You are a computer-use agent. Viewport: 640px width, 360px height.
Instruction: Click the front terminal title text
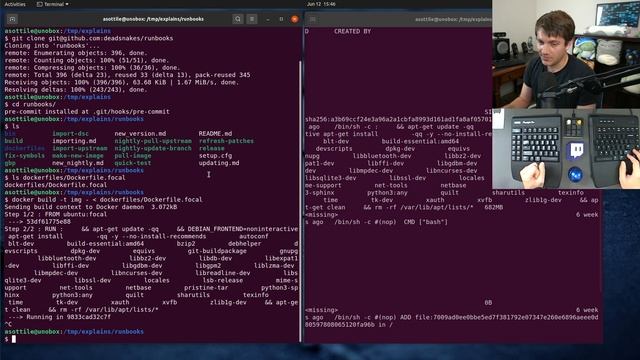tap(153, 19)
